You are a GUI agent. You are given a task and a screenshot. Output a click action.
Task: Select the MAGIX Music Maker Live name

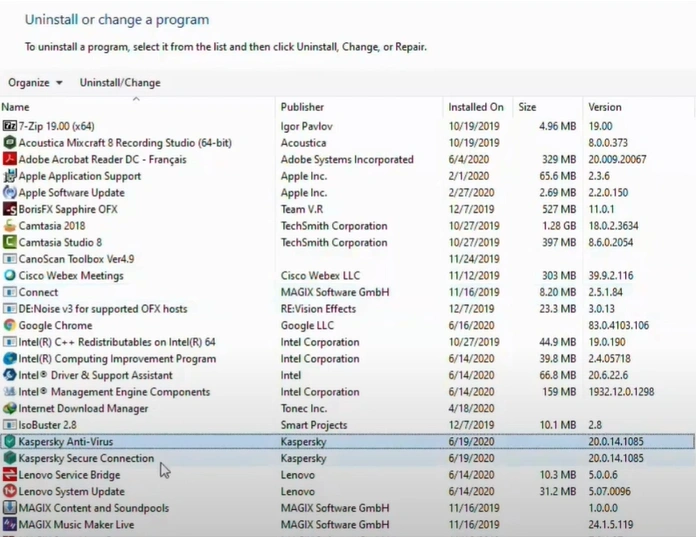pos(76,525)
